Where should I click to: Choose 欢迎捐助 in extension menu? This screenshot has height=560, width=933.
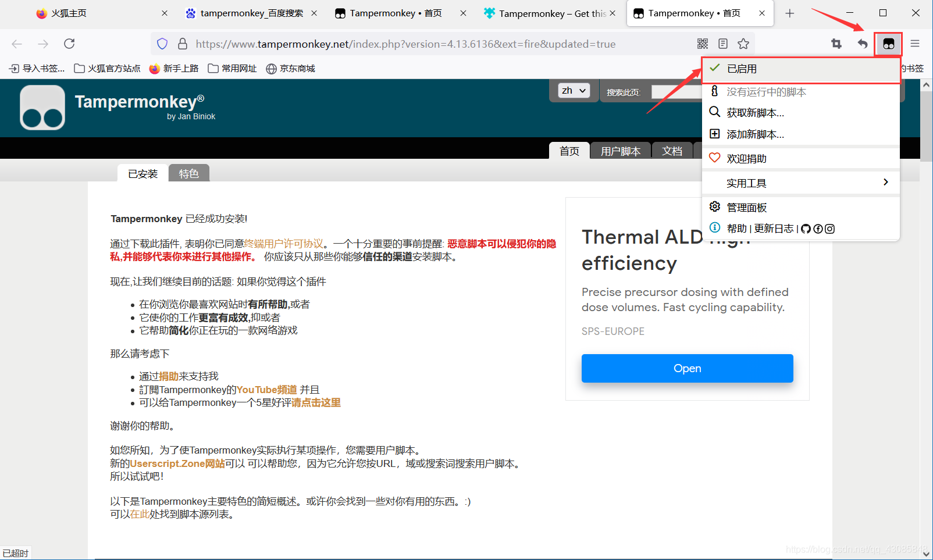coord(801,158)
